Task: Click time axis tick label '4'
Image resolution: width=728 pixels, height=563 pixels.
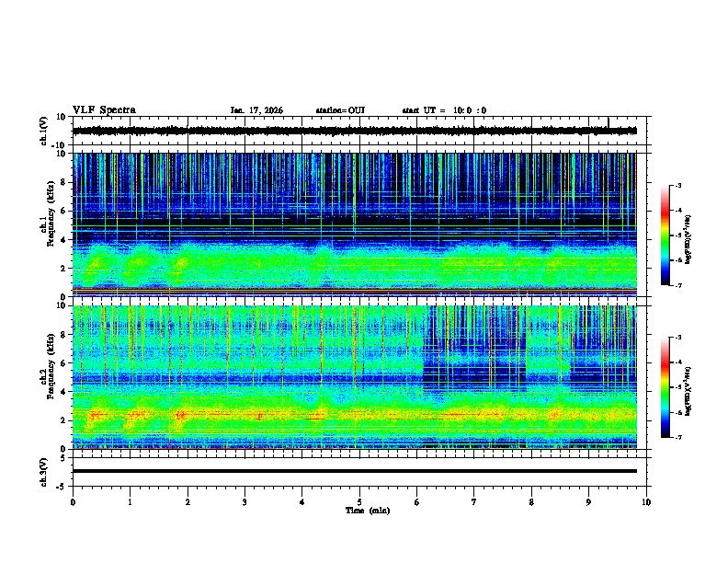Action: coord(302,502)
